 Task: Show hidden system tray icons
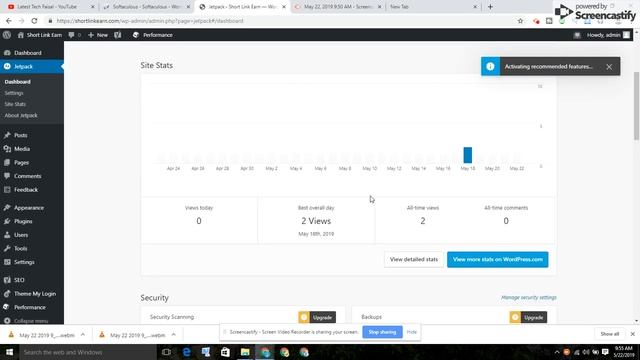[x=557, y=352]
